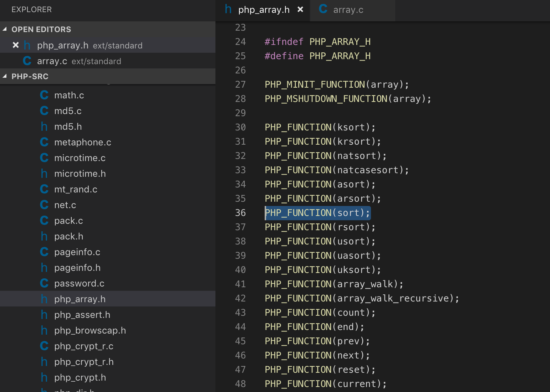Switch to the array.c editor tab
550x392 pixels.
click(348, 10)
